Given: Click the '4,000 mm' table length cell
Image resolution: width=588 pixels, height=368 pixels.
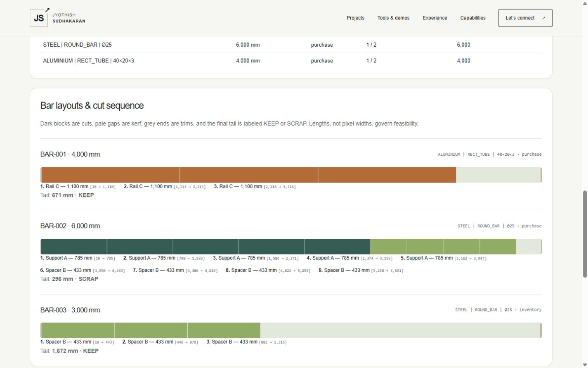Looking at the screenshot, I should tap(248, 61).
